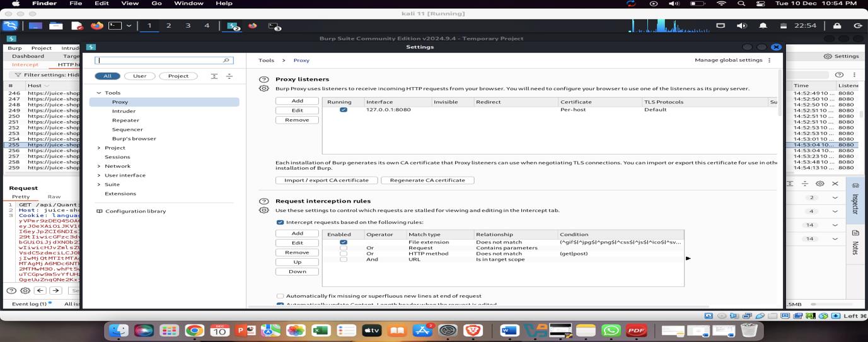Switch to the Burp Suite taskbar window

coord(233,26)
